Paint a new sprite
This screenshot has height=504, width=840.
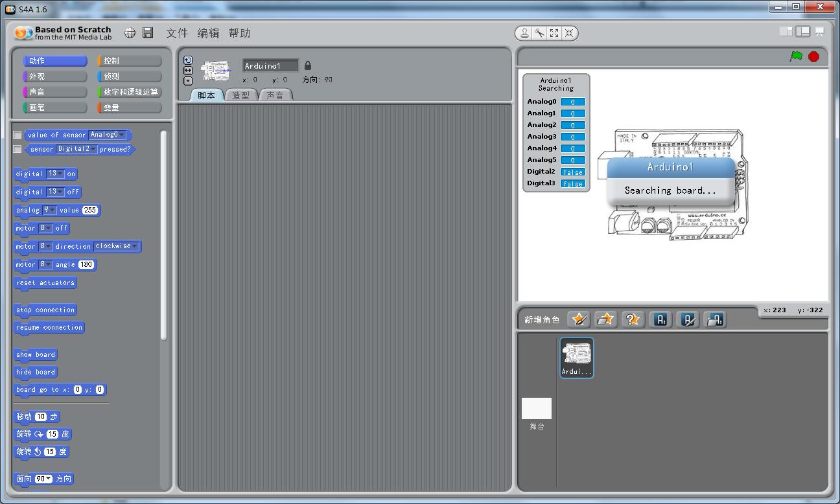click(x=579, y=319)
